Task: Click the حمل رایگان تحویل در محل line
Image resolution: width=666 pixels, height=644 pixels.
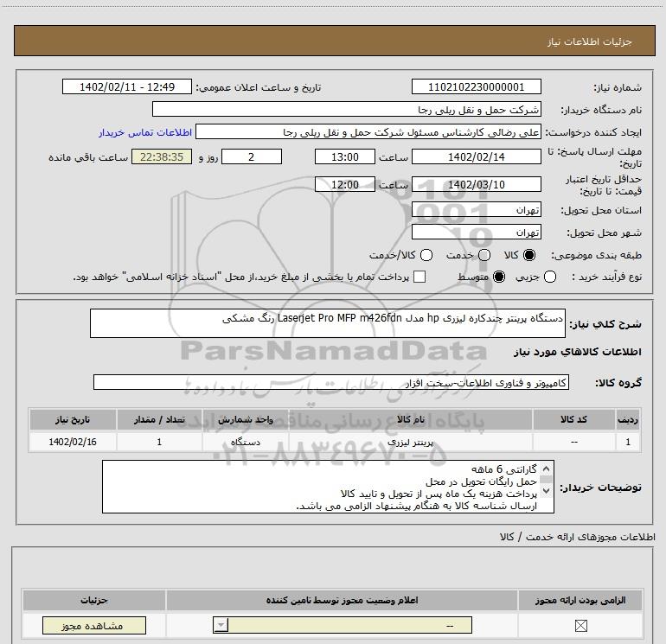Action: 481,481
